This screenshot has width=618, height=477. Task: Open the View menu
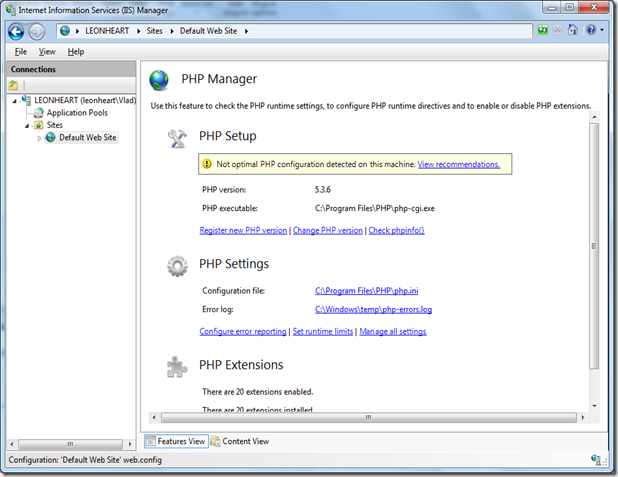pyautogui.click(x=47, y=52)
